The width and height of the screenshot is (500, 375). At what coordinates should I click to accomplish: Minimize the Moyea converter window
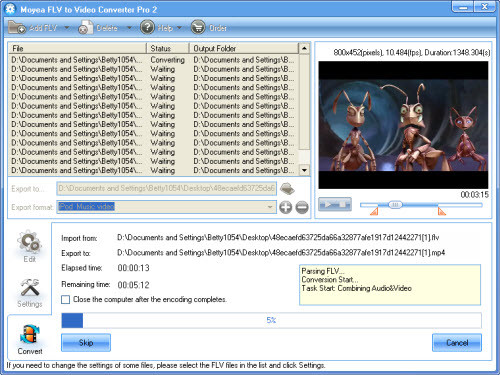(463, 7)
